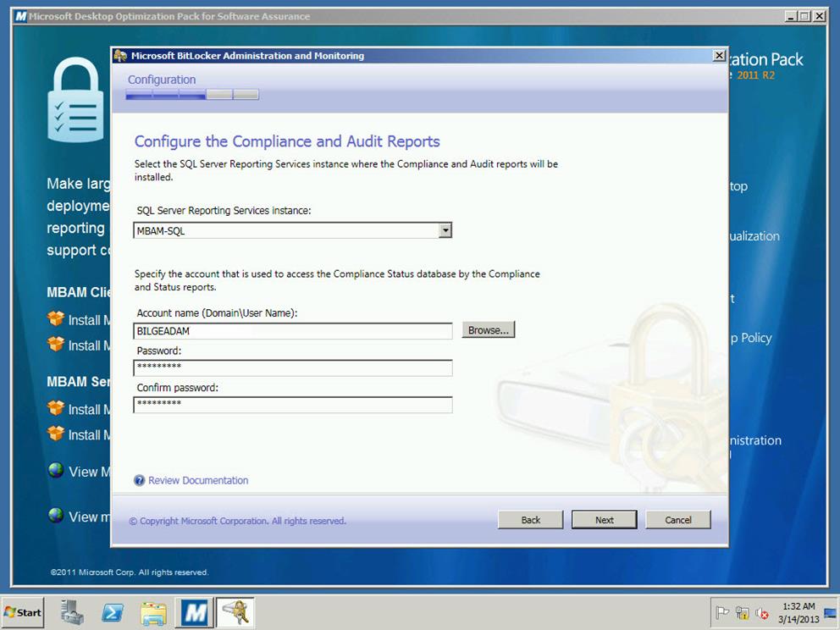This screenshot has height=630, width=840.
Task: Click the 'SQL Server Reporting Services instance:' label
Action: point(224,211)
